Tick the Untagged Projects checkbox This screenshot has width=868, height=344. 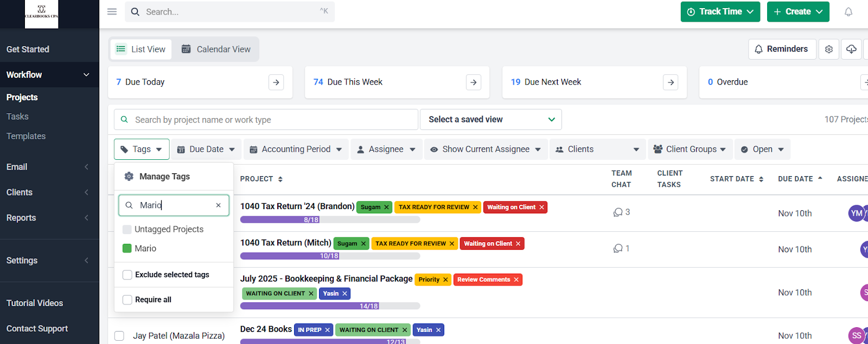[x=127, y=229]
